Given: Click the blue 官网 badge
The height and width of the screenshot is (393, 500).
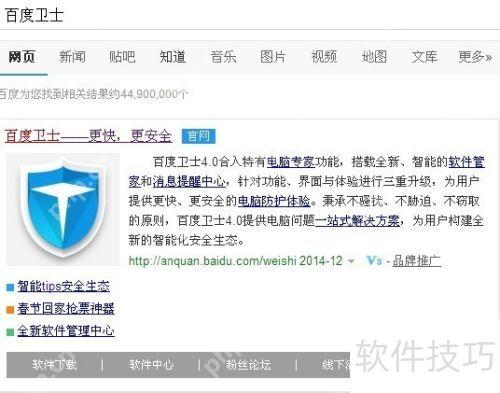Looking at the screenshot, I should pos(199,136).
